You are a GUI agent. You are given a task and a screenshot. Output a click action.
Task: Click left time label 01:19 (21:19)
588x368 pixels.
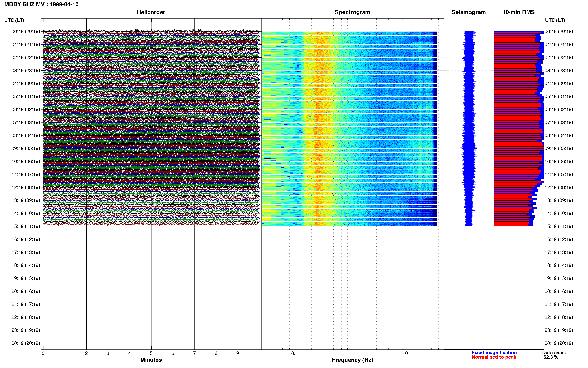26,45
